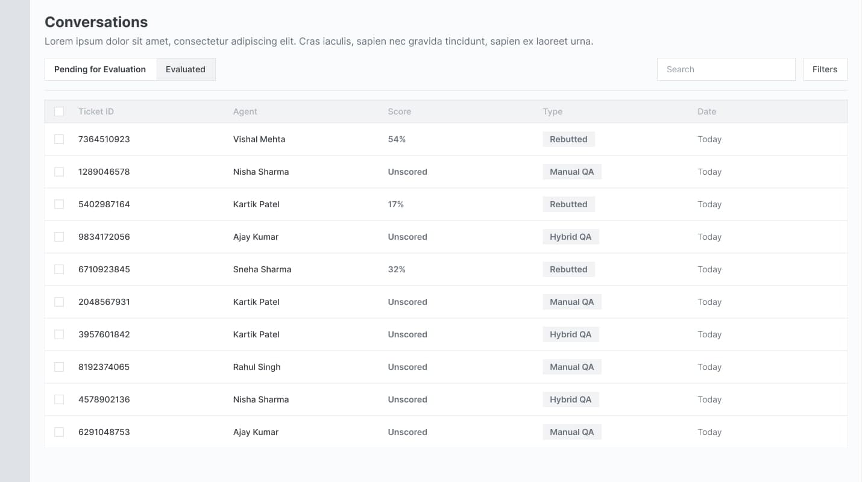Open ticket ID 7364510923
The width and height of the screenshot is (868, 482).
coord(104,139)
